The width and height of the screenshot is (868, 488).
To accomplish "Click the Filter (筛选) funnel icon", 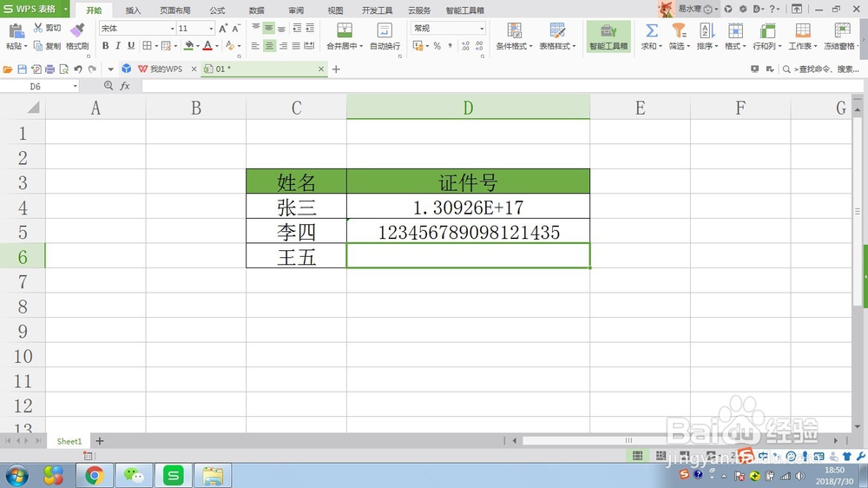I will (x=679, y=30).
